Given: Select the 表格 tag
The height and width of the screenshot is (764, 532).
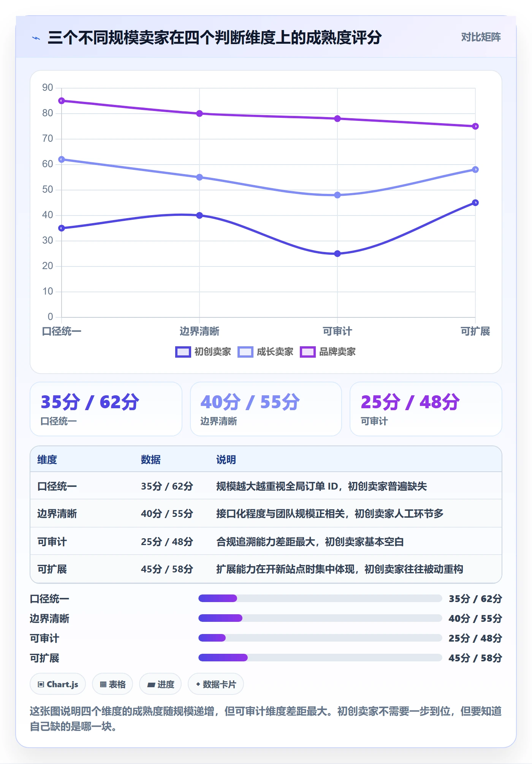Looking at the screenshot, I should [112, 684].
